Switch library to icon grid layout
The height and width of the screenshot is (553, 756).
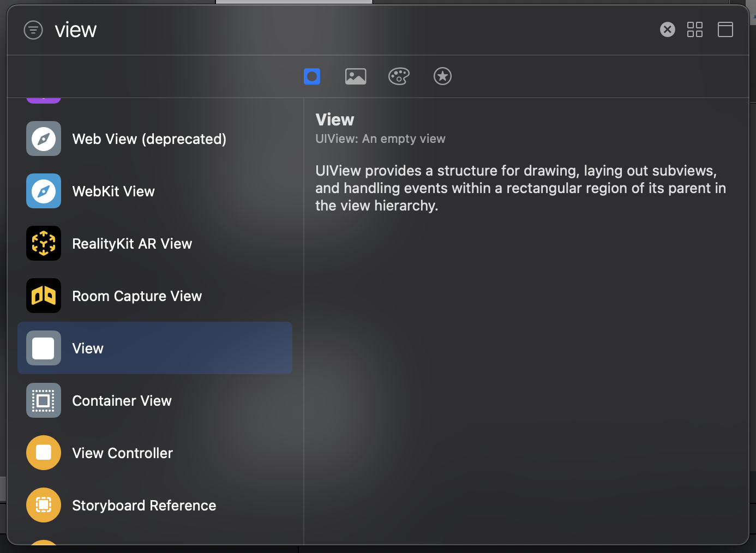[x=695, y=29]
